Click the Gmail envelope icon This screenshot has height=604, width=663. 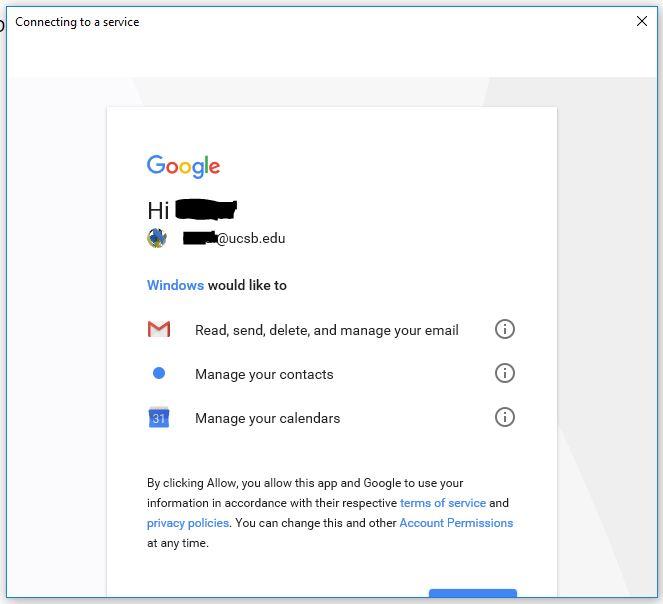click(x=159, y=329)
